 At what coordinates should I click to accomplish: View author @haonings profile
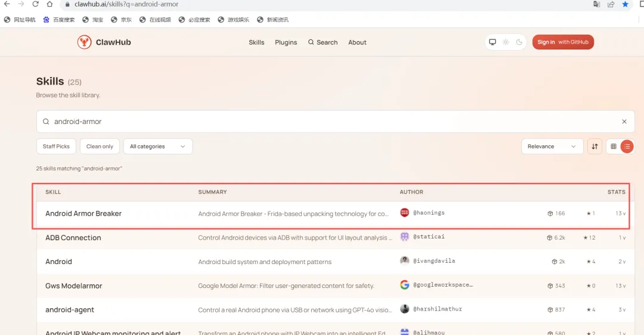tap(429, 213)
